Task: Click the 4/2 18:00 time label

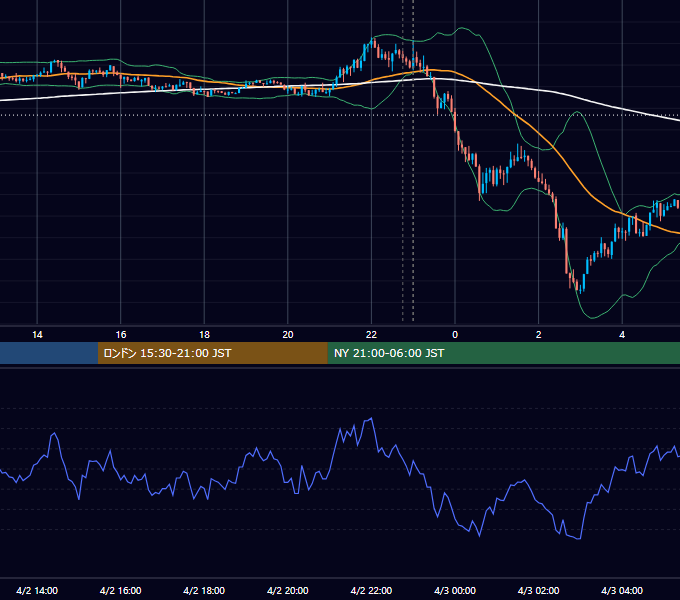Action: (x=204, y=590)
